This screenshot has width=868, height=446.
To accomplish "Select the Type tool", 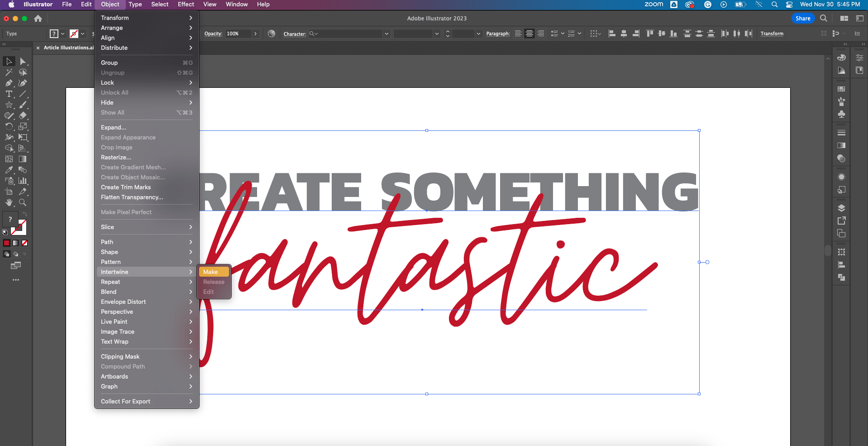I will click(9, 94).
